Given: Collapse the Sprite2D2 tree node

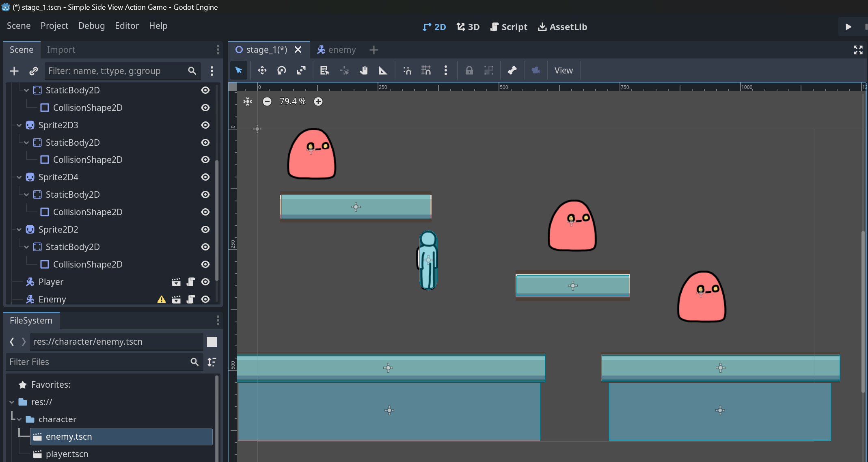Looking at the screenshot, I should (x=19, y=229).
